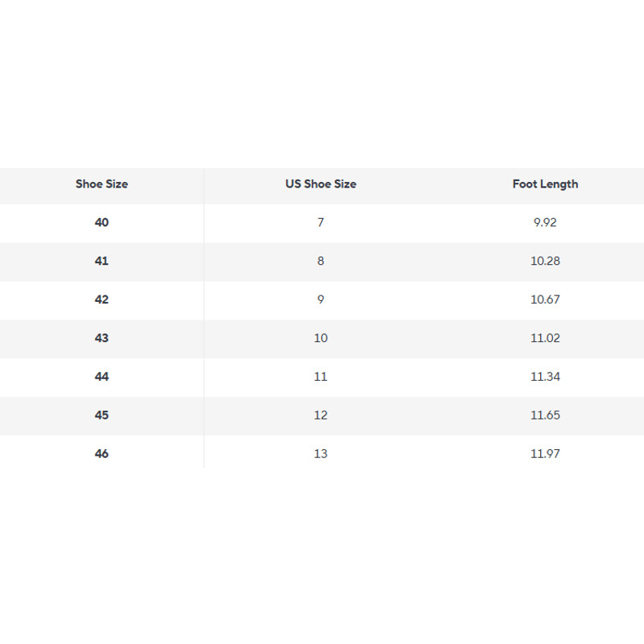The width and height of the screenshot is (644, 644).
Task: Choose the 11.34 foot length value
Action: pos(545,377)
